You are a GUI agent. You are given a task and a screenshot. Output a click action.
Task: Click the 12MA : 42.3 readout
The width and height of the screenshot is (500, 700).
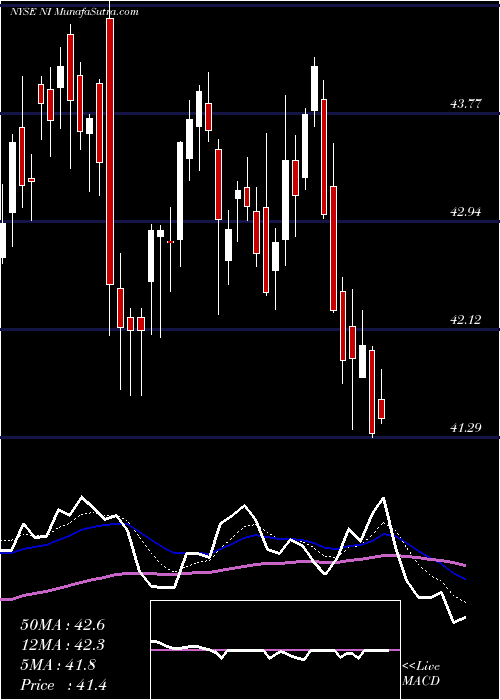click(x=62, y=645)
